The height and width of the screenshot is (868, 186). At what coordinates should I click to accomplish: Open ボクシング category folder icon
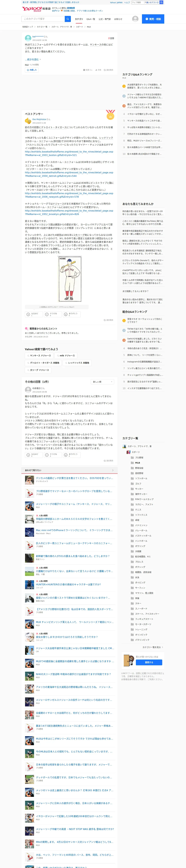click(132, 567)
